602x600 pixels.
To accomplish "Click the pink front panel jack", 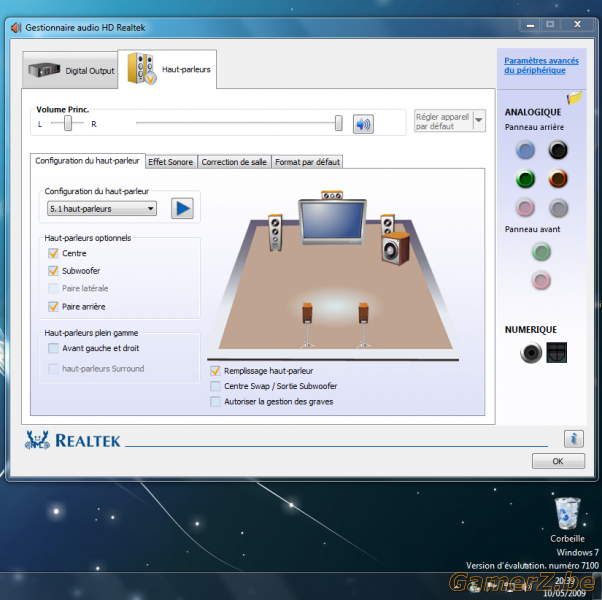I will pos(541,280).
